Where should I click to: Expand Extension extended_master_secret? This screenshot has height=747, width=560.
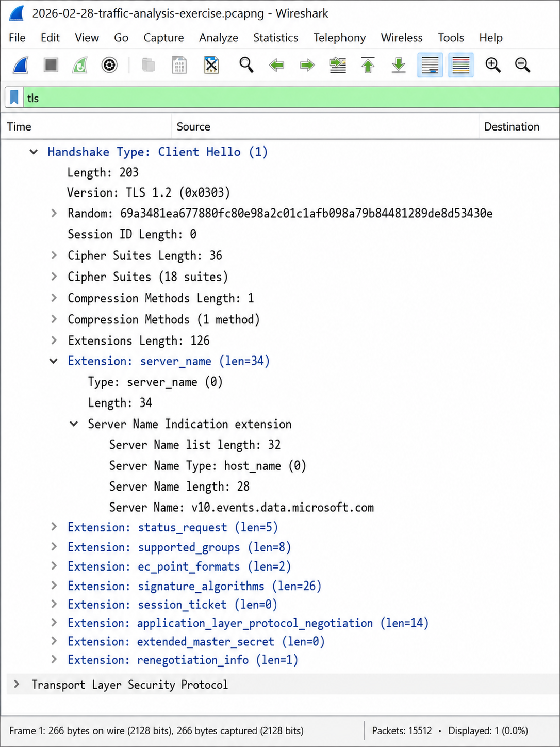[x=54, y=641]
